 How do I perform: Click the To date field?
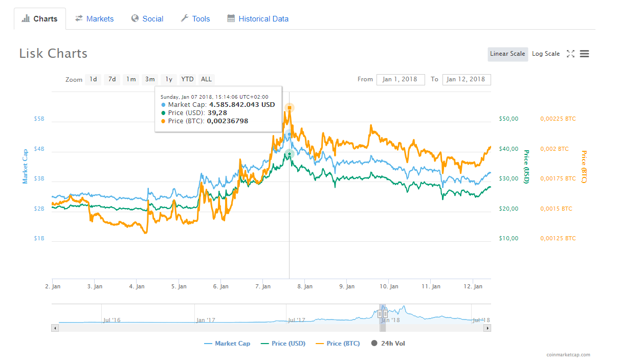click(x=467, y=79)
